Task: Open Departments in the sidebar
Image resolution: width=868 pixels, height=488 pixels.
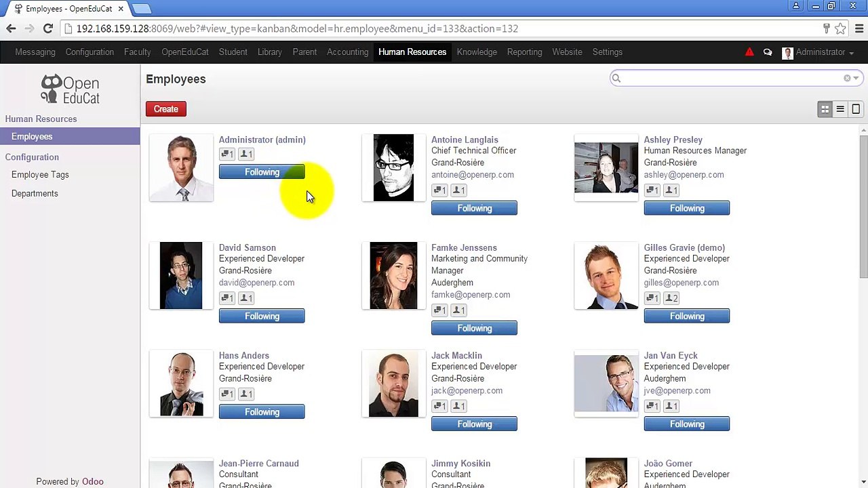Action: tap(35, 194)
